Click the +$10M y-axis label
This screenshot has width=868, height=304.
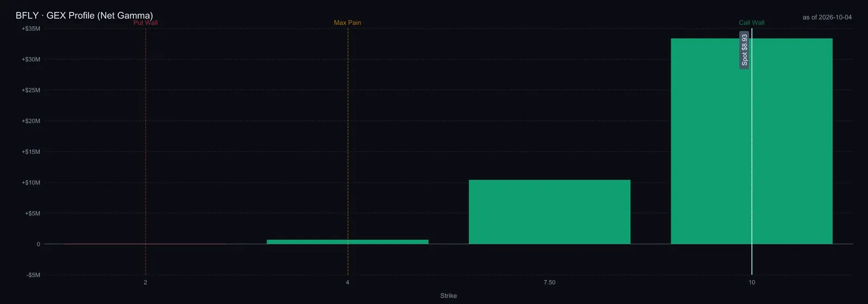31,182
